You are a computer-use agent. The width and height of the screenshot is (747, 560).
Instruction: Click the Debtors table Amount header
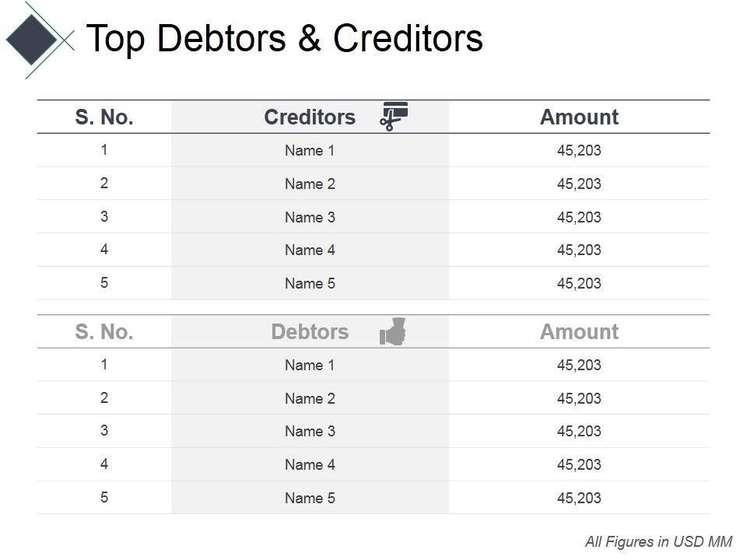coord(579,332)
